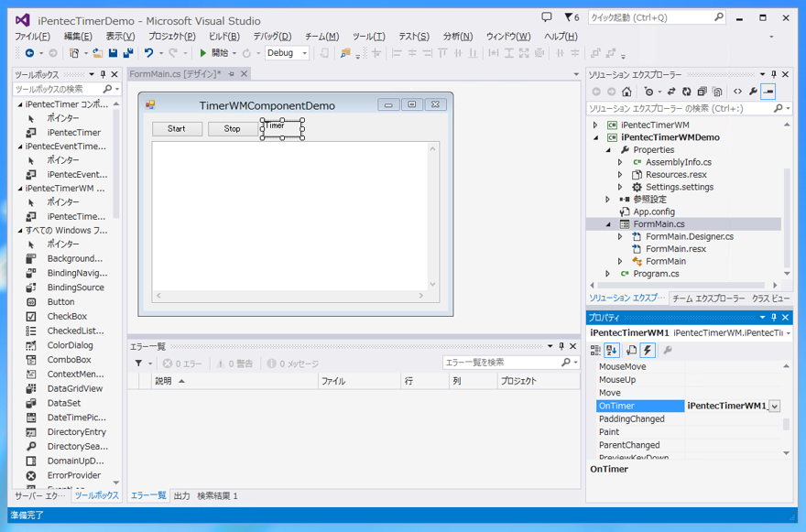Go to Home in Solution Explorer
The image size is (806, 532).
pyautogui.click(x=626, y=92)
